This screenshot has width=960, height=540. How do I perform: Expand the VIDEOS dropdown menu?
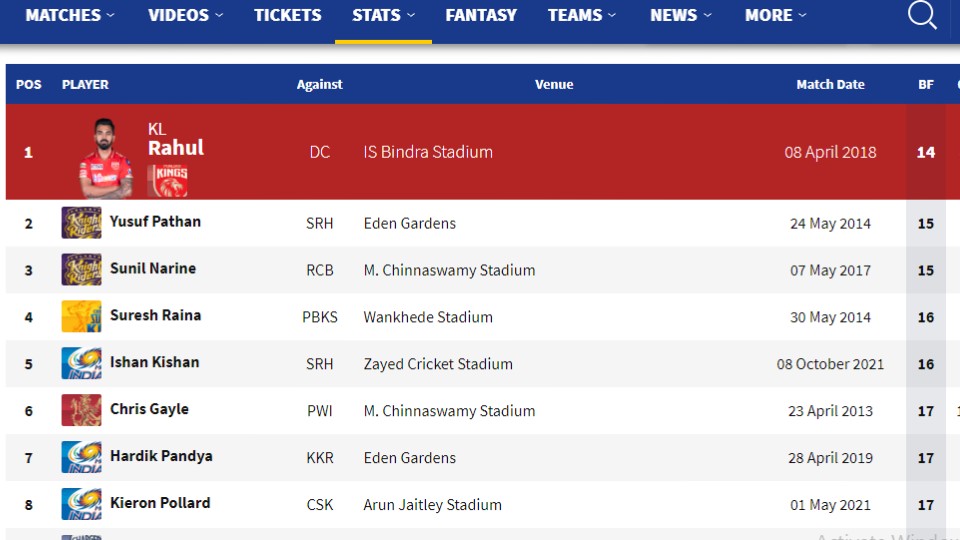pyautogui.click(x=186, y=15)
